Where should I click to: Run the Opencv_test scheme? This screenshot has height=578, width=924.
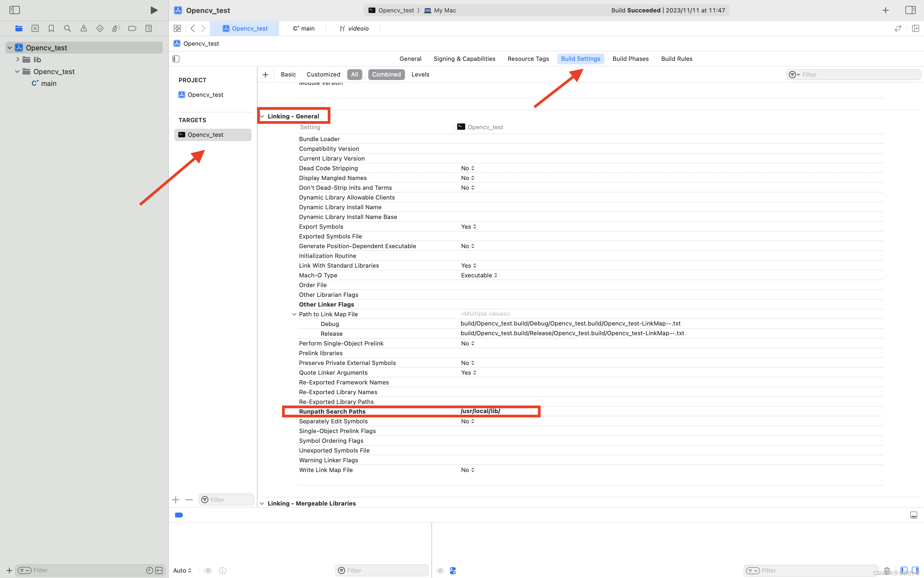(153, 10)
